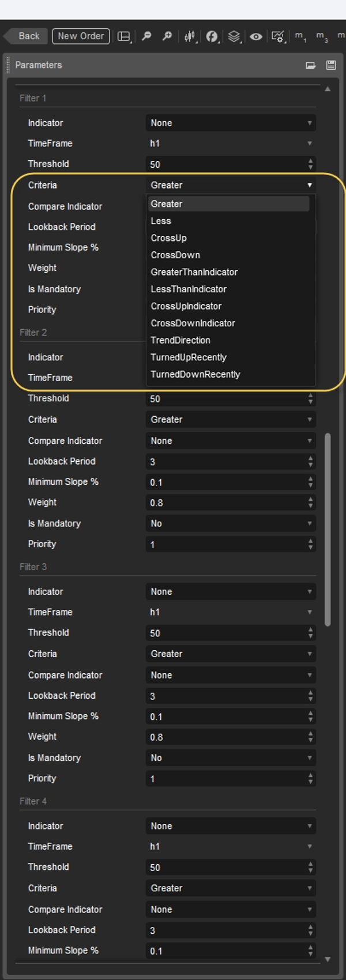Change Filter 3 Is Mandatory option

pyautogui.click(x=230, y=757)
